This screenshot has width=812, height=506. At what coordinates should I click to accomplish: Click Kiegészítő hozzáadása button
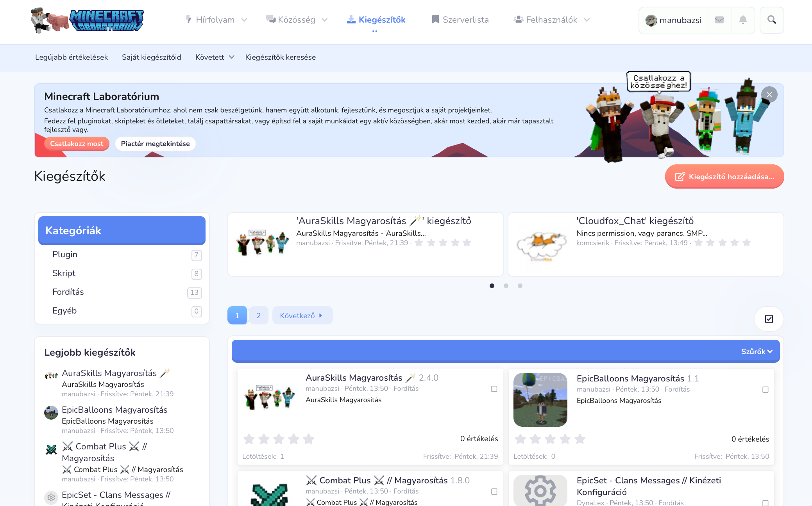click(724, 176)
